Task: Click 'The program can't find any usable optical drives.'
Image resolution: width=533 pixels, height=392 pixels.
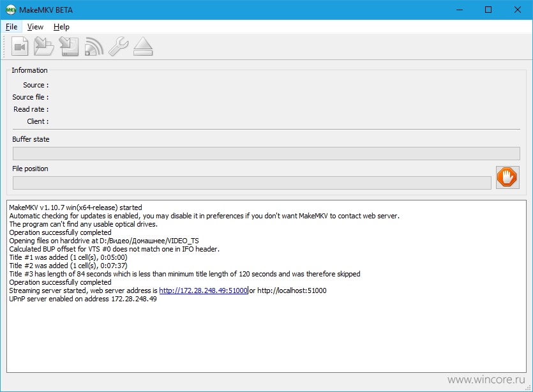Action: (x=83, y=224)
